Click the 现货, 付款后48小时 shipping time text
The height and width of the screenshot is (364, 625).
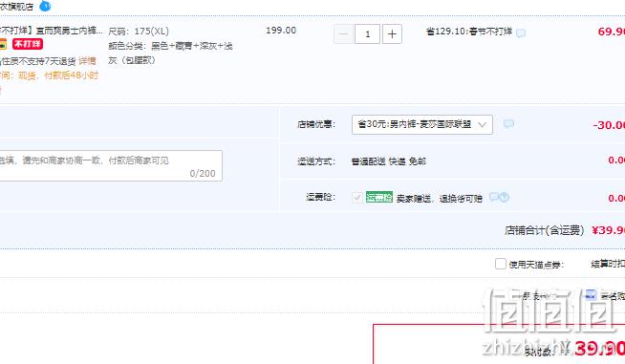click(58, 75)
